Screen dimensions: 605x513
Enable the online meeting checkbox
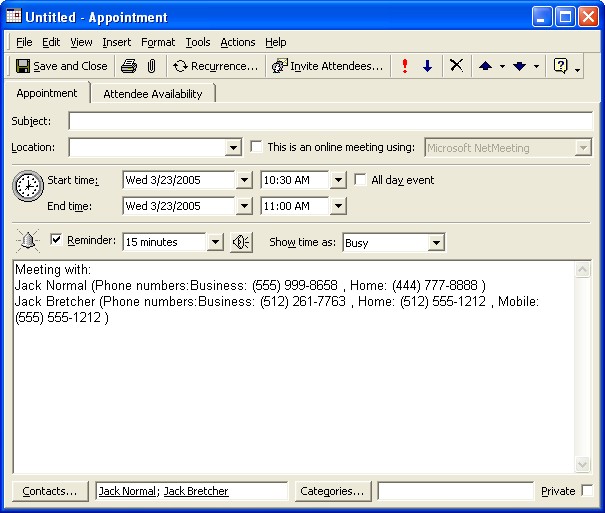257,147
